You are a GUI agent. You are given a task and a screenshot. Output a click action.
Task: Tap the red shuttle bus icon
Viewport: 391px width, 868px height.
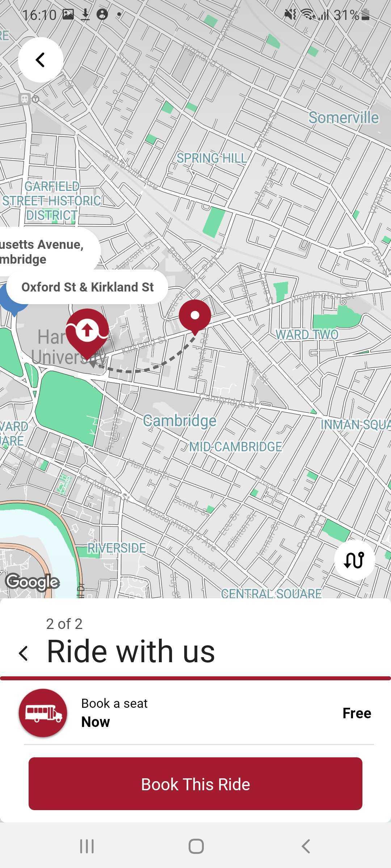[43, 713]
